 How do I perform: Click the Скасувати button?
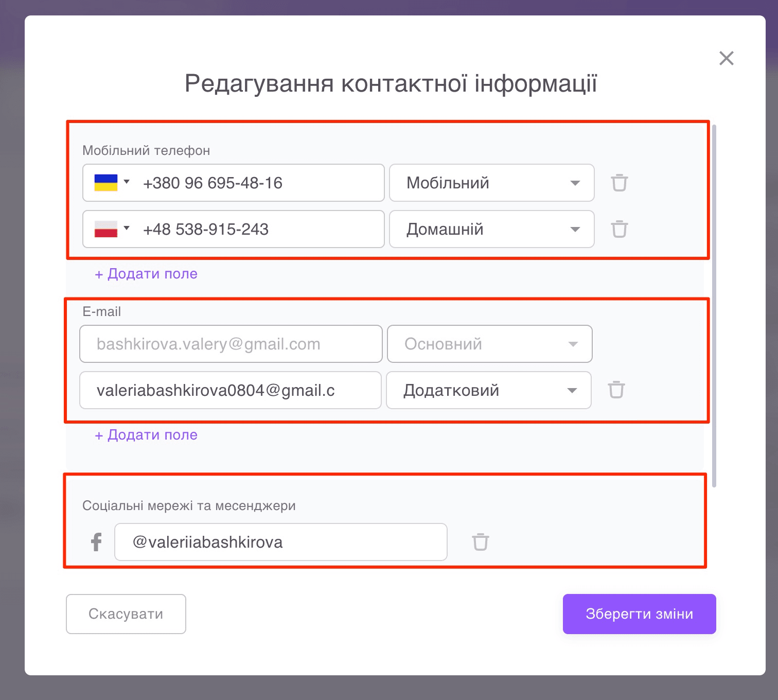(x=126, y=614)
